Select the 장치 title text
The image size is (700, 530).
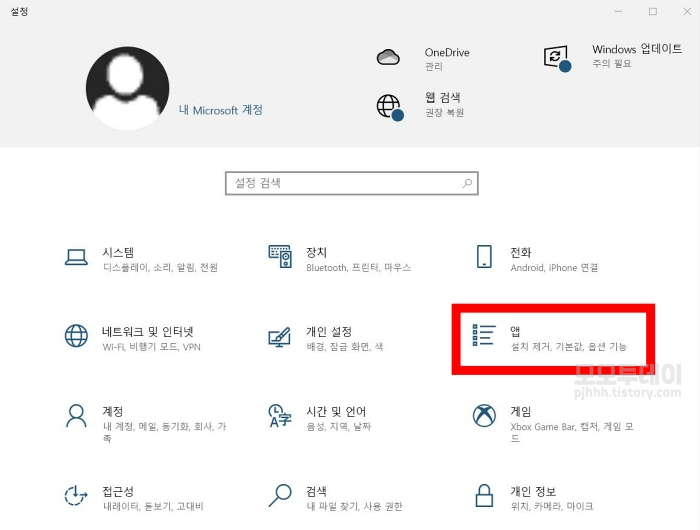pyautogui.click(x=317, y=253)
